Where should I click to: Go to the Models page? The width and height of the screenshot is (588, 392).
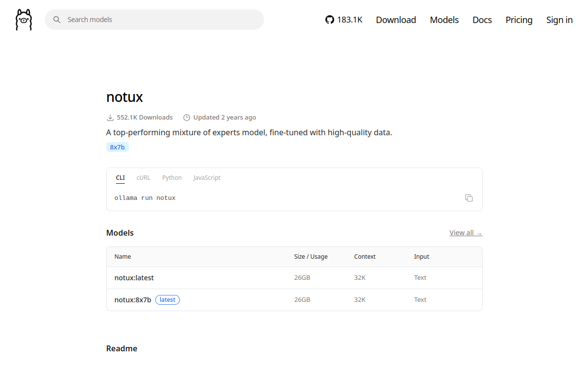444,20
